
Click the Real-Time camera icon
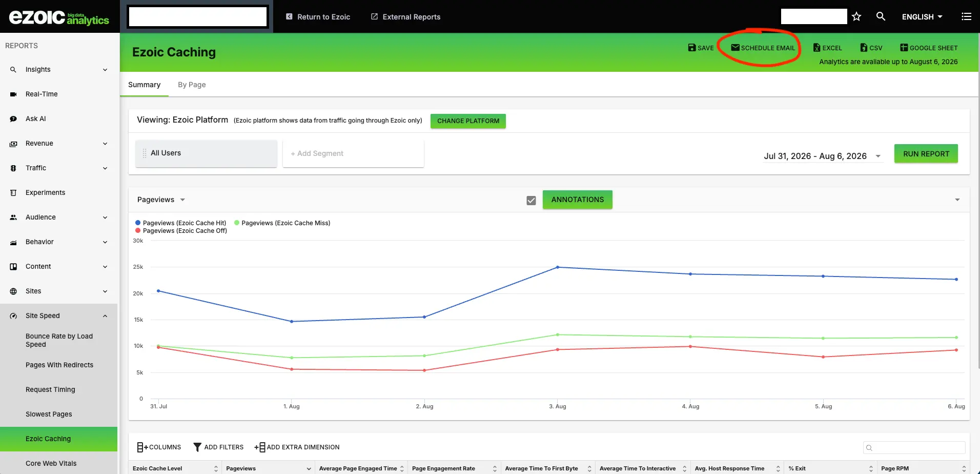tap(13, 94)
